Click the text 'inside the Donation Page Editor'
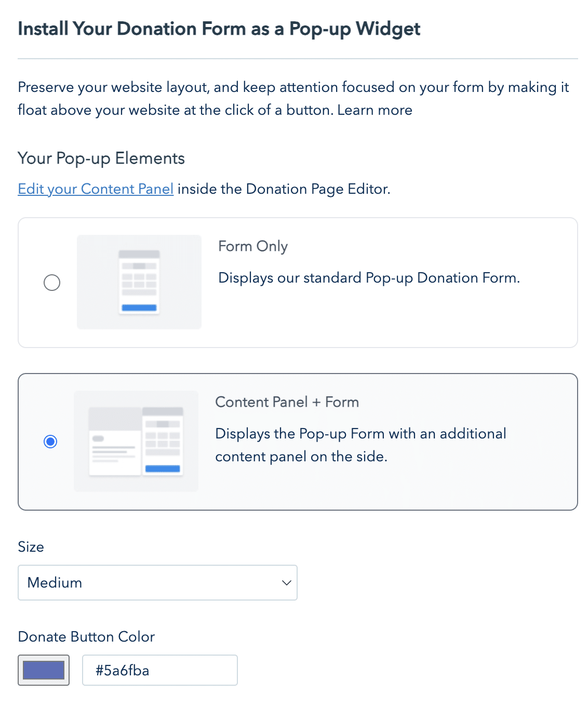The image size is (588, 706). coord(284,189)
